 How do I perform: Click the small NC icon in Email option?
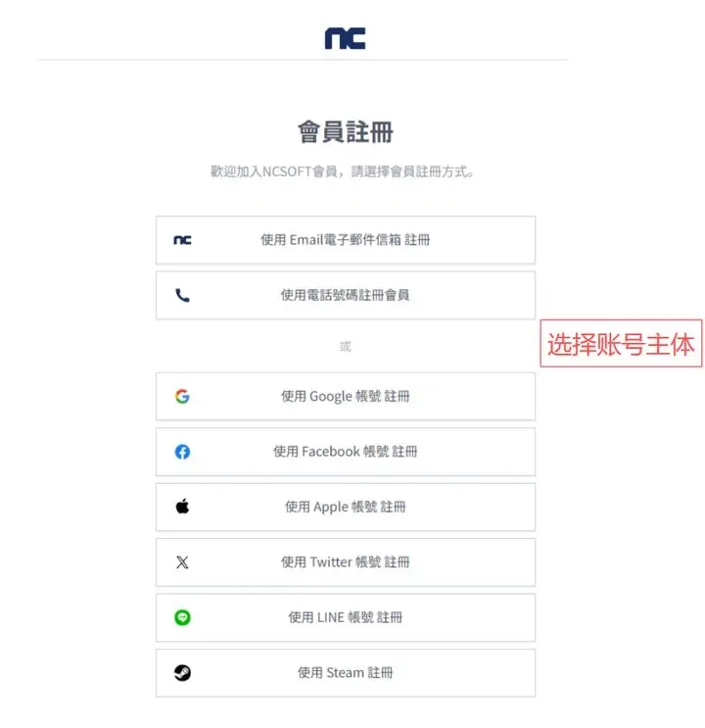pyautogui.click(x=182, y=239)
